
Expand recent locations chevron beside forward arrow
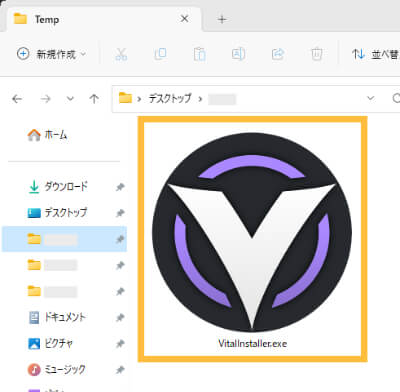pyautogui.click(x=70, y=99)
